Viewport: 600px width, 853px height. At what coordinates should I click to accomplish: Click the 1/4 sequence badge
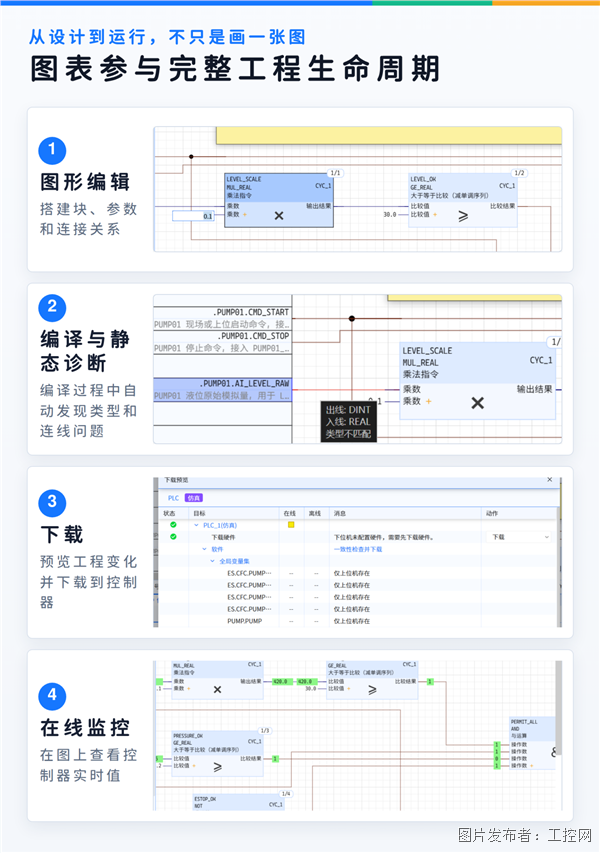286,794
